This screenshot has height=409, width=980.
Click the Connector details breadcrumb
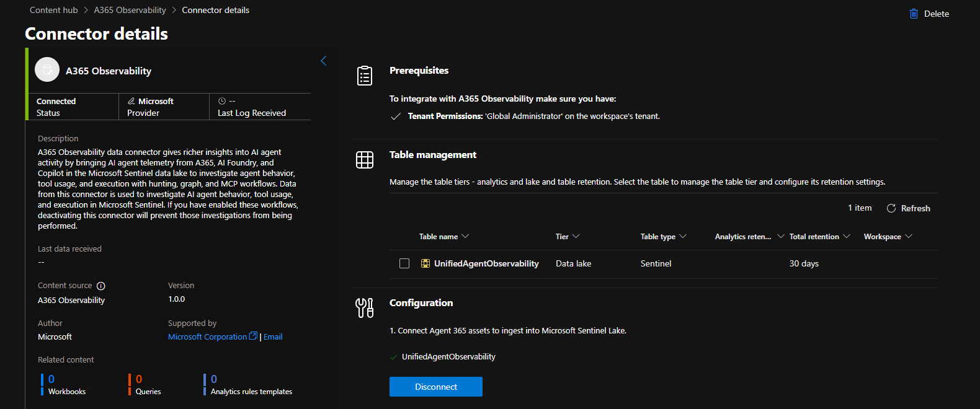pyautogui.click(x=216, y=10)
